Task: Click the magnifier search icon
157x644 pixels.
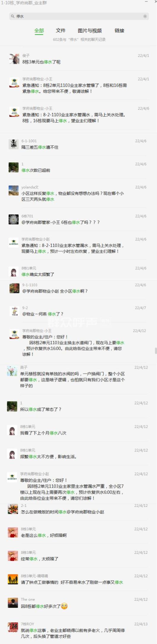Action: click(x=12, y=16)
